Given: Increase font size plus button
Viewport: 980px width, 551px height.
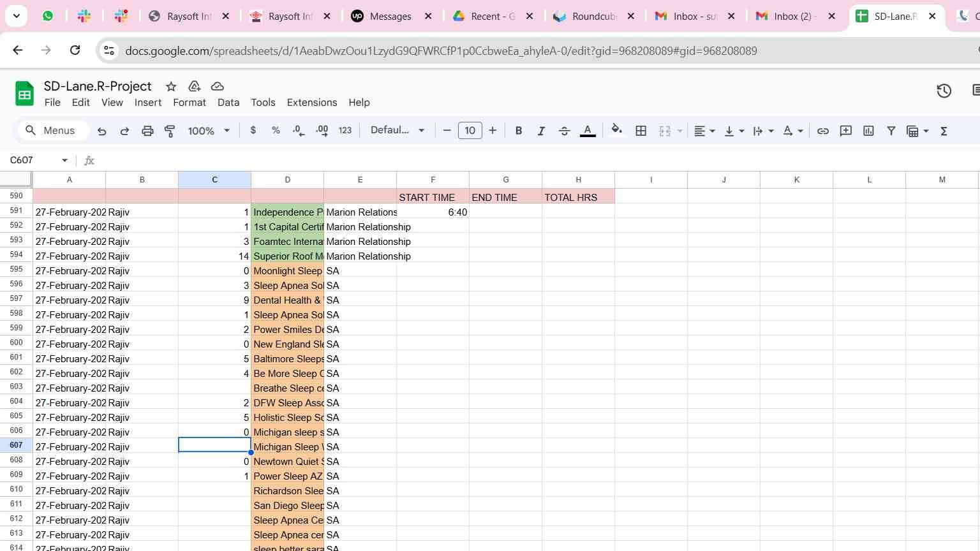Looking at the screenshot, I should 493,130.
